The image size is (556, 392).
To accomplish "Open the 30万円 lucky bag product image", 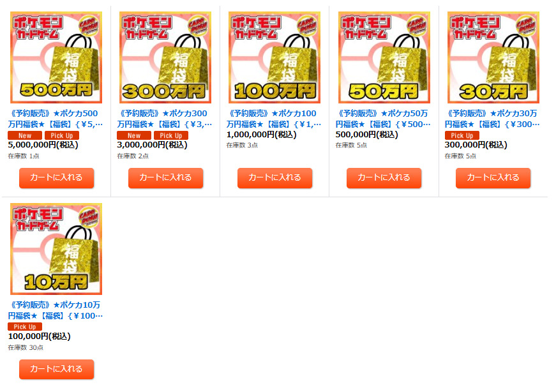I will tap(493, 57).
